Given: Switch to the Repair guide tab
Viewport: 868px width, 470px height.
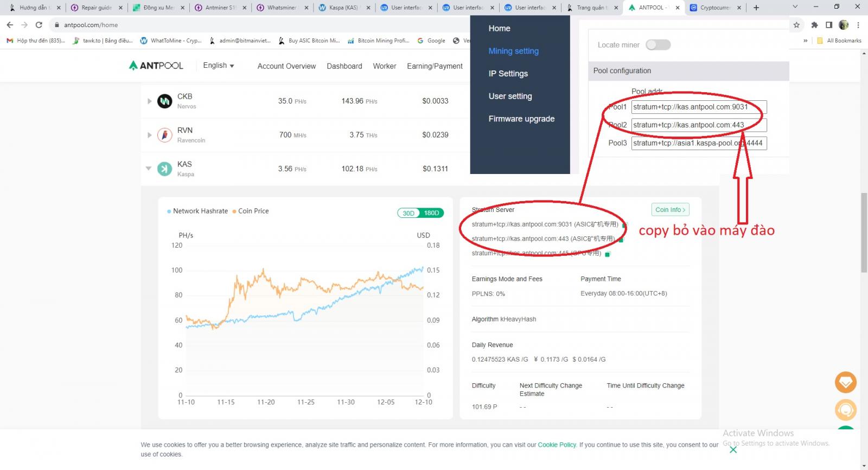Looking at the screenshot, I should point(95,8).
